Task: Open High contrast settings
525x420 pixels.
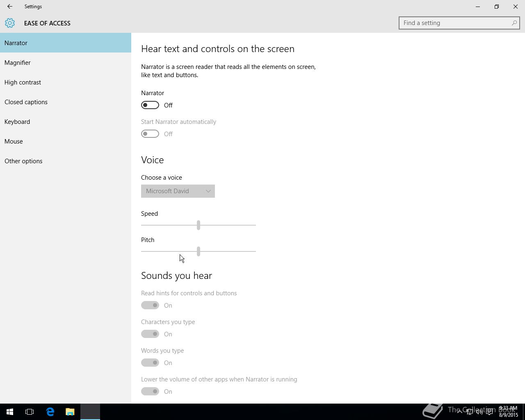Action: [x=66, y=82]
